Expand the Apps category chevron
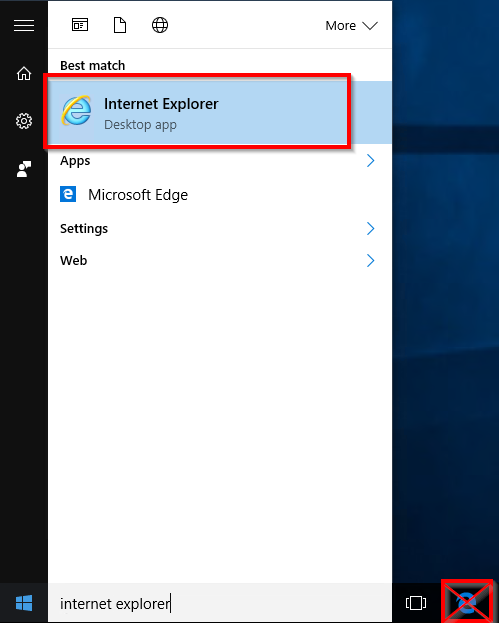 point(370,161)
